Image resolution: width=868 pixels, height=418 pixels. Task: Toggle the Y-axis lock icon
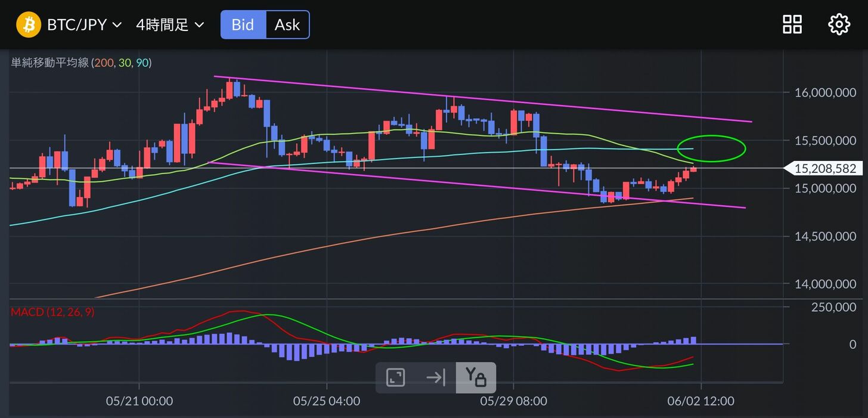476,377
